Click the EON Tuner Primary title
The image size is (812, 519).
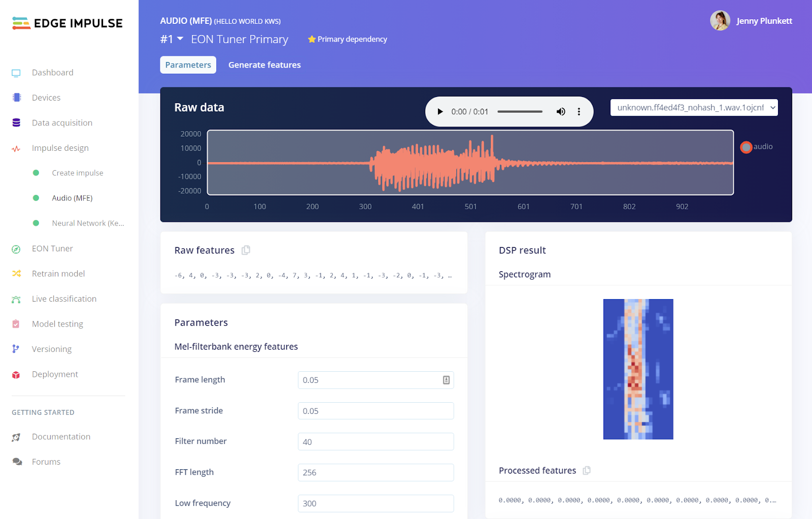[x=240, y=39]
